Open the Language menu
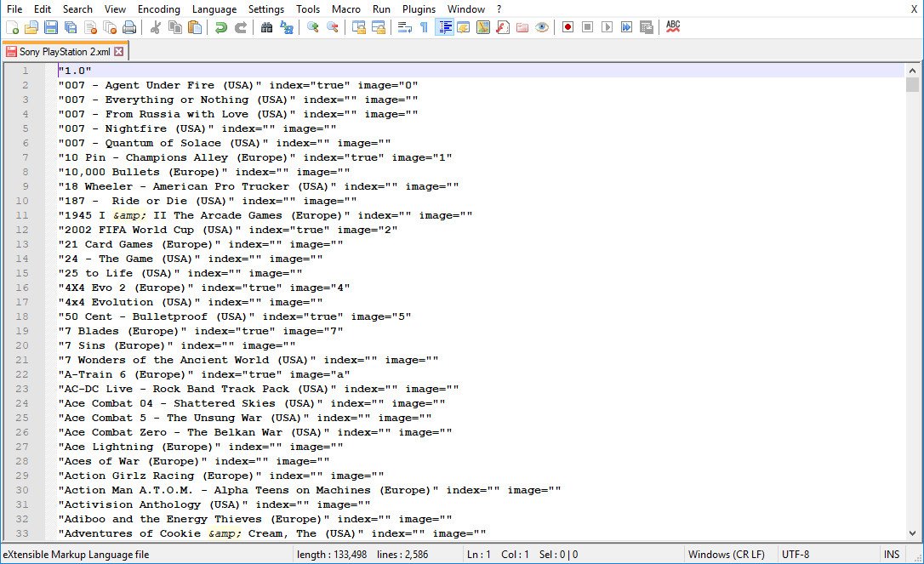The width and height of the screenshot is (924, 564). [214, 9]
